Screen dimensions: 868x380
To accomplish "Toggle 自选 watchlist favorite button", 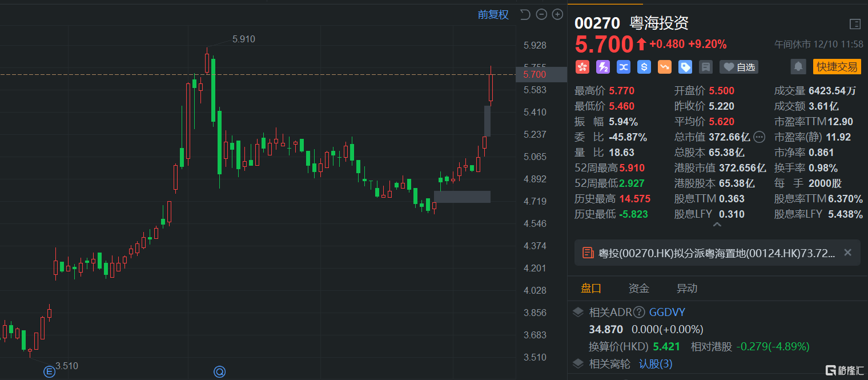I will pyautogui.click(x=739, y=67).
